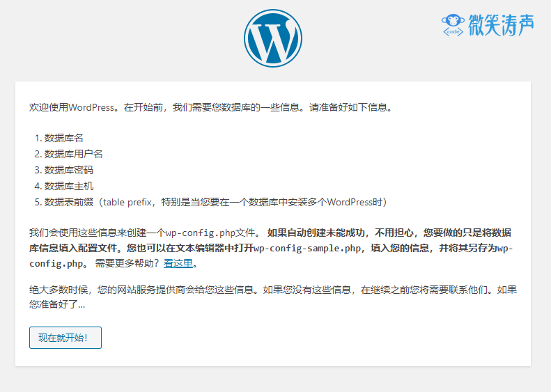Image resolution: width=551 pixels, height=392 pixels.
Task: Click the "现在就开始!" button
Action: [x=65, y=338]
